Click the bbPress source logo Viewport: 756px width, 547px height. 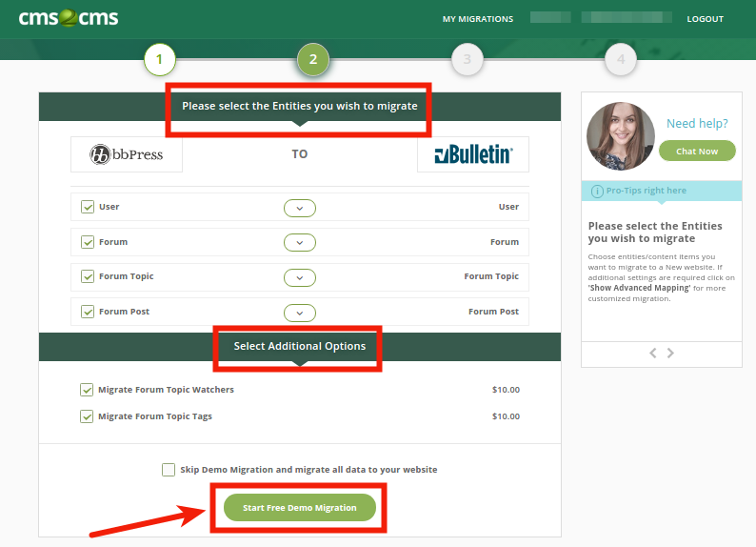127,154
